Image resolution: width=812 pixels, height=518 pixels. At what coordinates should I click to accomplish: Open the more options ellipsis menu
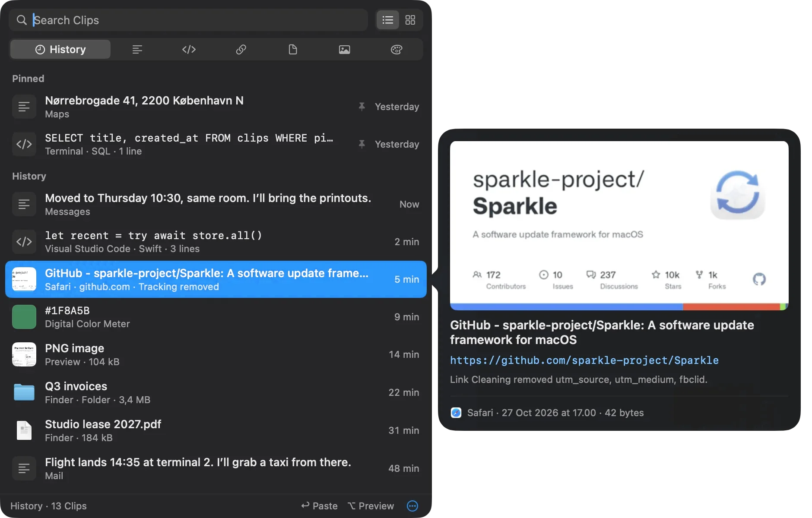pyautogui.click(x=412, y=506)
